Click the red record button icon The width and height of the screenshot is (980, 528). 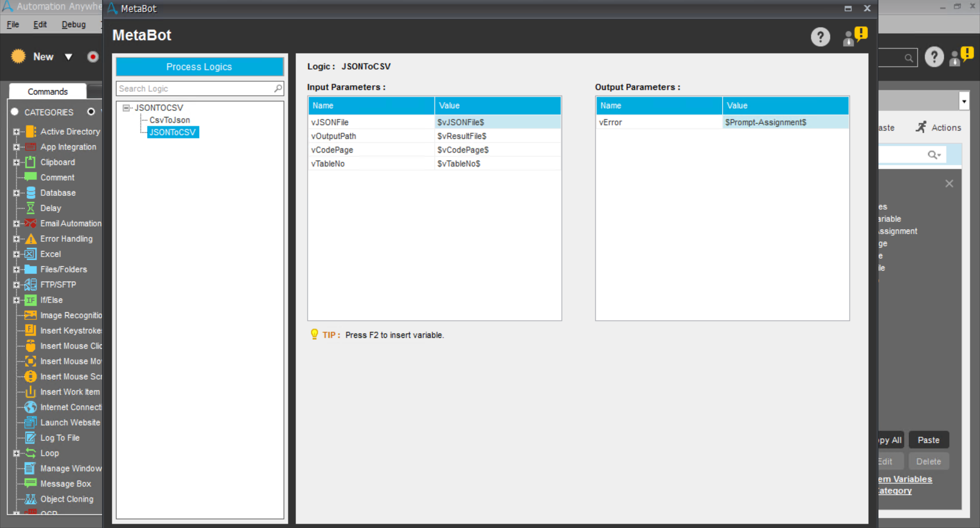click(93, 57)
